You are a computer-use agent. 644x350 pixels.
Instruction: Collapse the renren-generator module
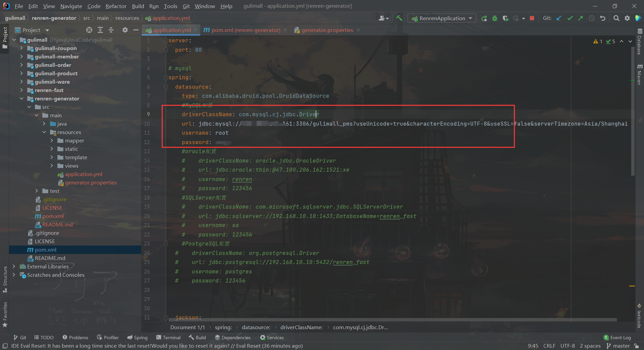tap(21, 98)
